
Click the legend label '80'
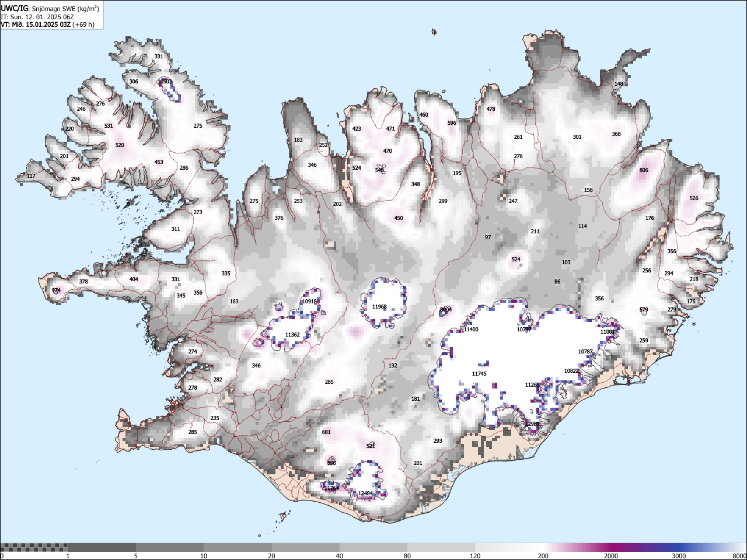407,556
